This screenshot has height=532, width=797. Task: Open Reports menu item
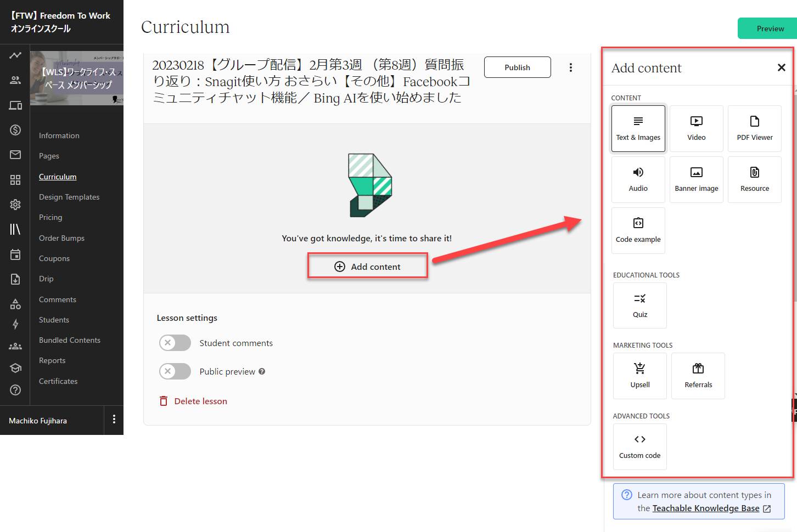tap(52, 360)
